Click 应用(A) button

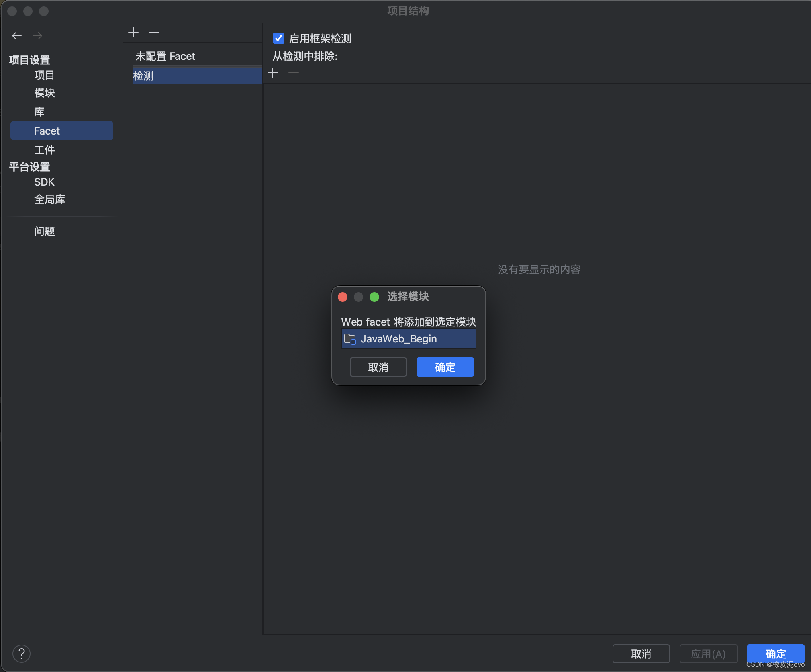tap(708, 654)
